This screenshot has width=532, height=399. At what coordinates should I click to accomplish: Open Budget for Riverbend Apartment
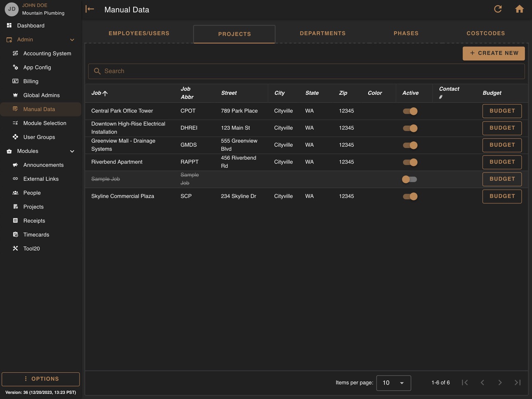(502, 162)
